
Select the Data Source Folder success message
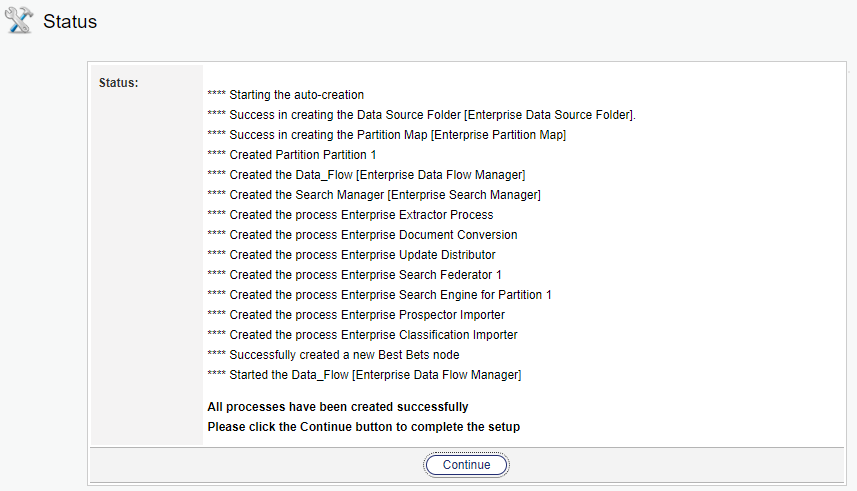421,115
